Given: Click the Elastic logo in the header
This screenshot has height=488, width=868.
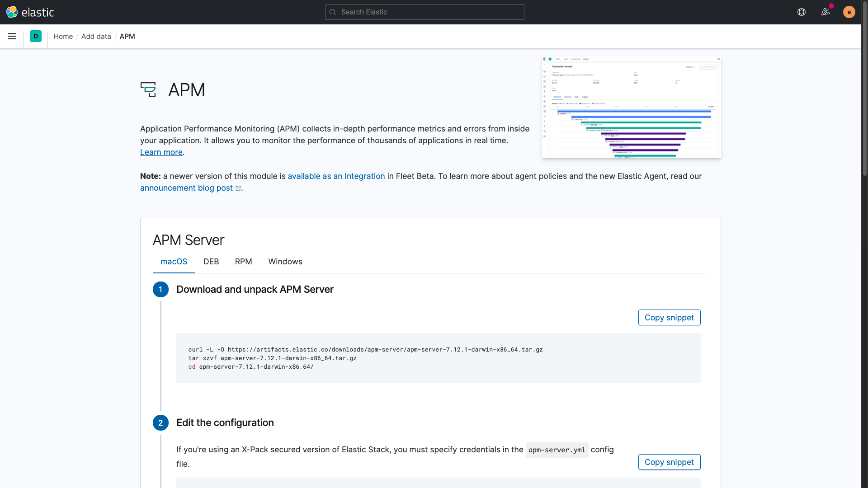Looking at the screenshot, I should [x=30, y=12].
